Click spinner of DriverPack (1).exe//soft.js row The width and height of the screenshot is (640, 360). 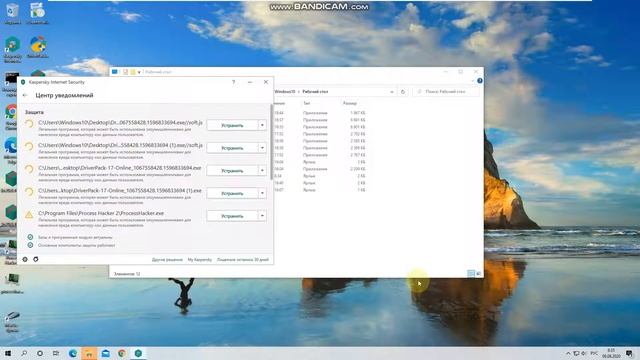29,146
